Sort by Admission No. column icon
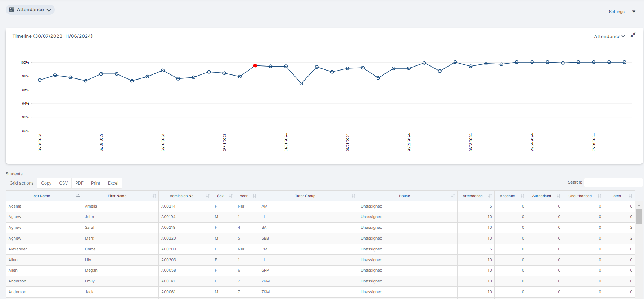The height and width of the screenshot is (299, 644). 208,196
